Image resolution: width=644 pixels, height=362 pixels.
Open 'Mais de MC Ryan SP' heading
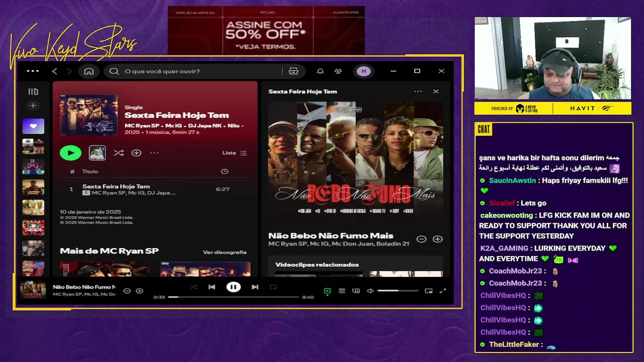(x=109, y=251)
